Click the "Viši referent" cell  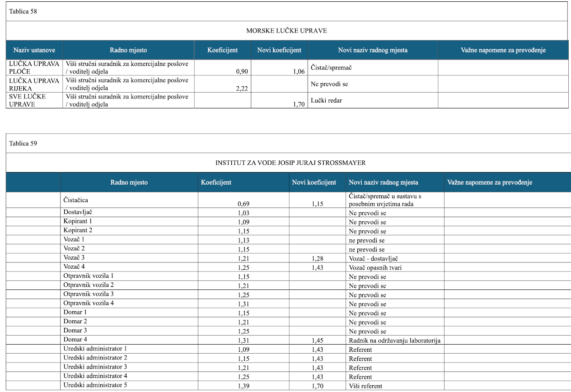point(365,386)
